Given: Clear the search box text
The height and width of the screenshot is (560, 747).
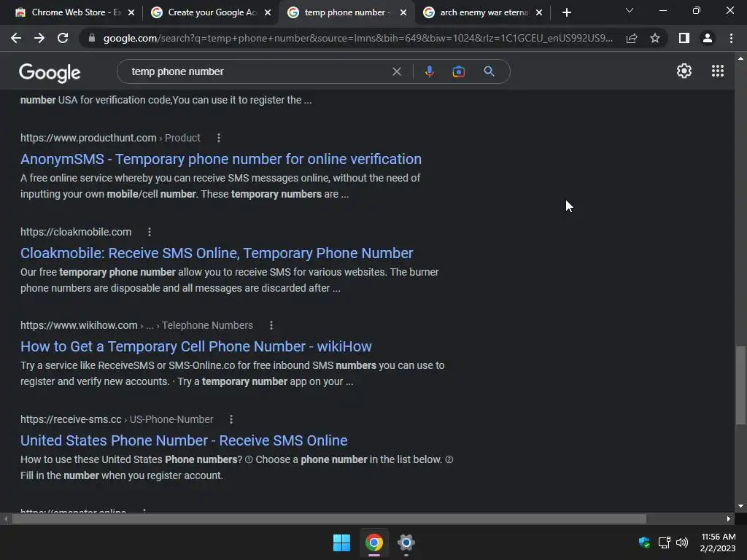Looking at the screenshot, I should click(x=396, y=71).
